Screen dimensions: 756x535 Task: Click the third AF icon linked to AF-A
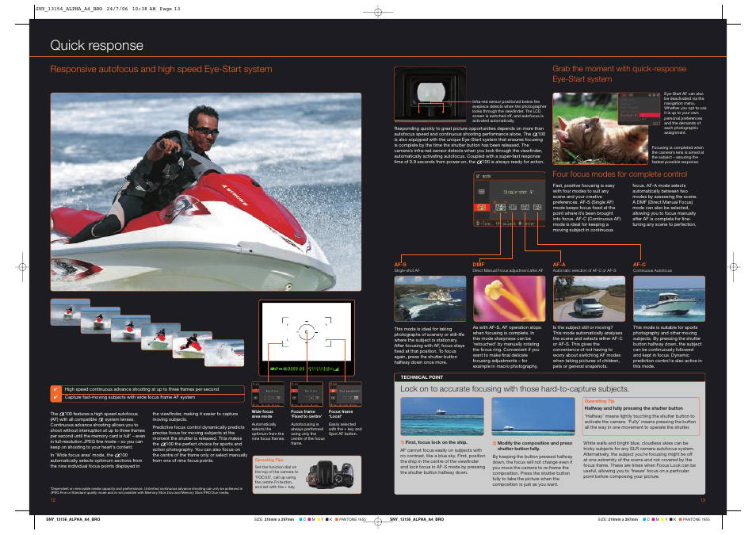point(525,207)
